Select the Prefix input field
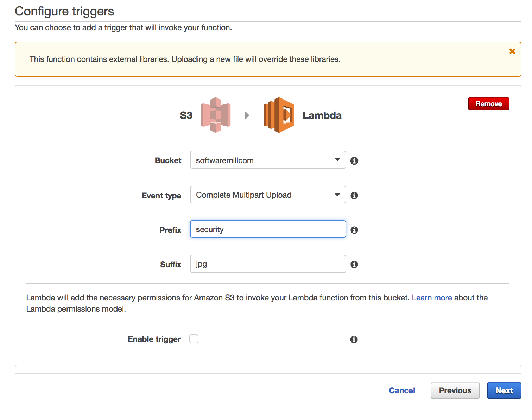 pos(267,229)
